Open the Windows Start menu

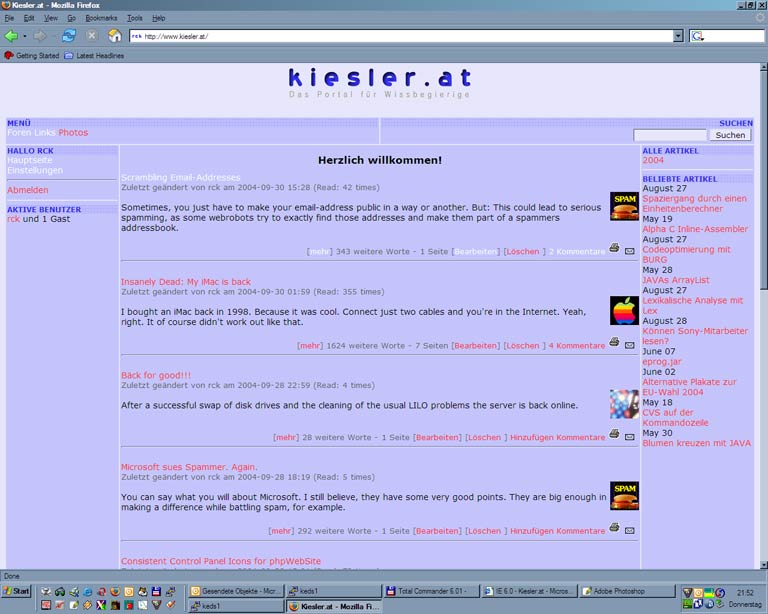pyautogui.click(x=17, y=591)
